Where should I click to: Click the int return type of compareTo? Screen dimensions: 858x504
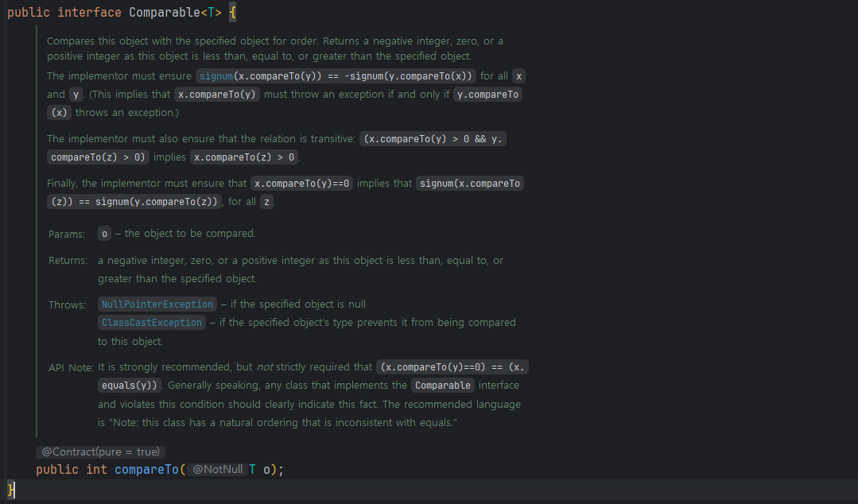[x=96, y=470]
